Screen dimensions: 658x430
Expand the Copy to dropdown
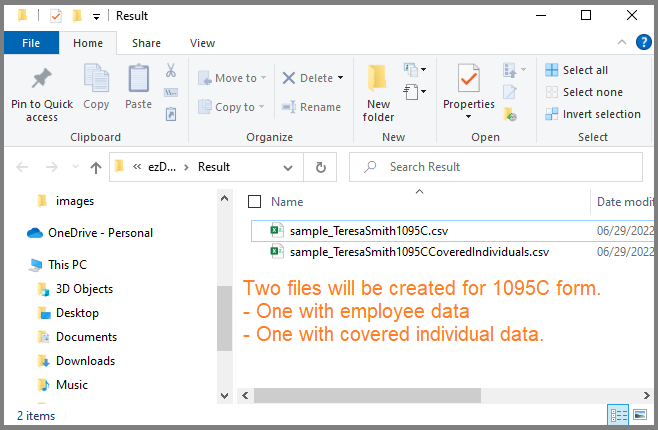click(261, 107)
